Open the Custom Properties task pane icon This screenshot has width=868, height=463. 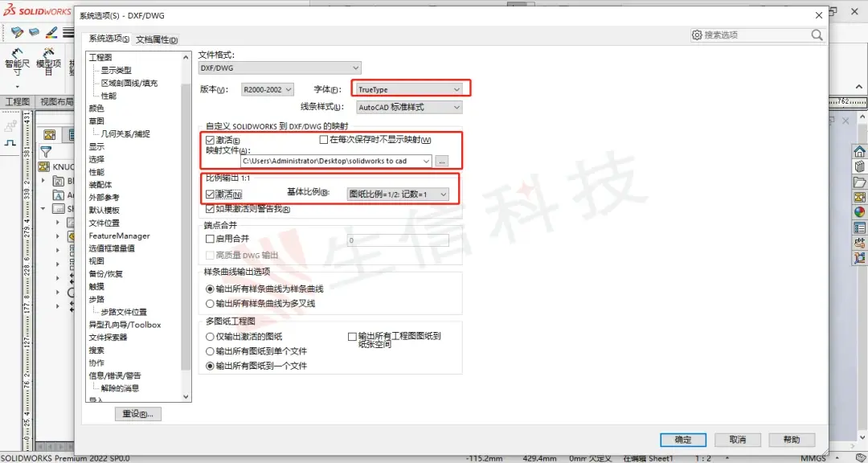pyautogui.click(x=859, y=227)
